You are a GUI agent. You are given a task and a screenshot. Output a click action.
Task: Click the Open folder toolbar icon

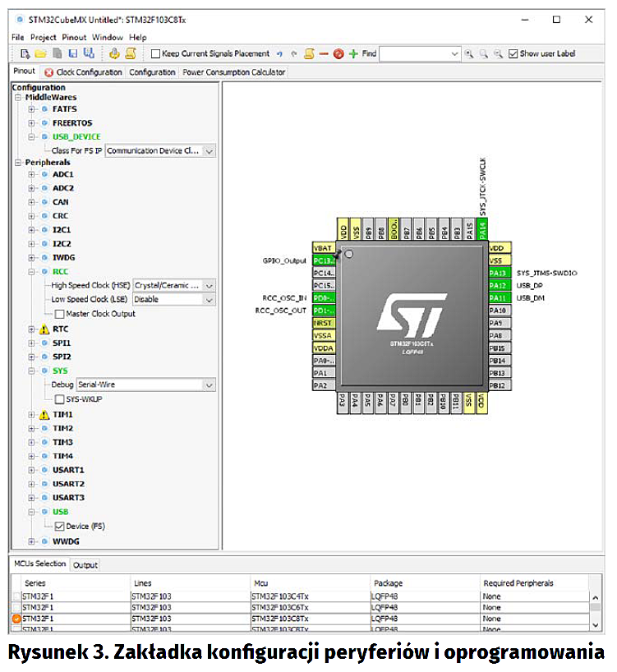pyautogui.click(x=39, y=53)
